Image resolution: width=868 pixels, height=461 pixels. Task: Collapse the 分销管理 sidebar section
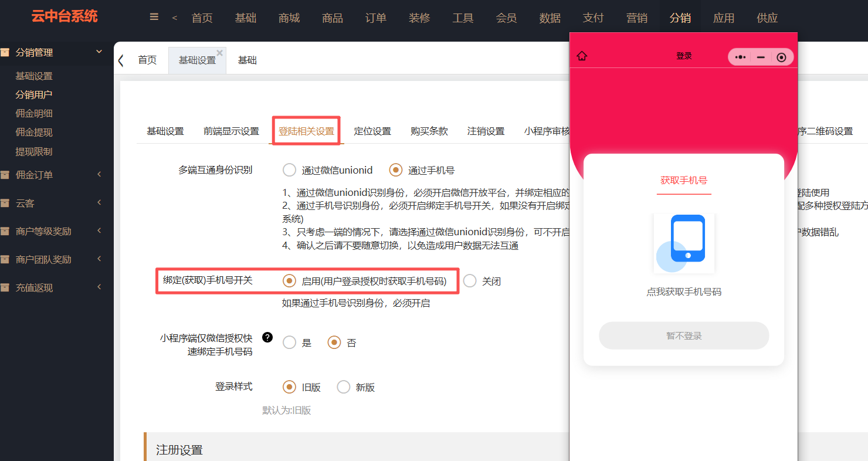[x=99, y=52]
